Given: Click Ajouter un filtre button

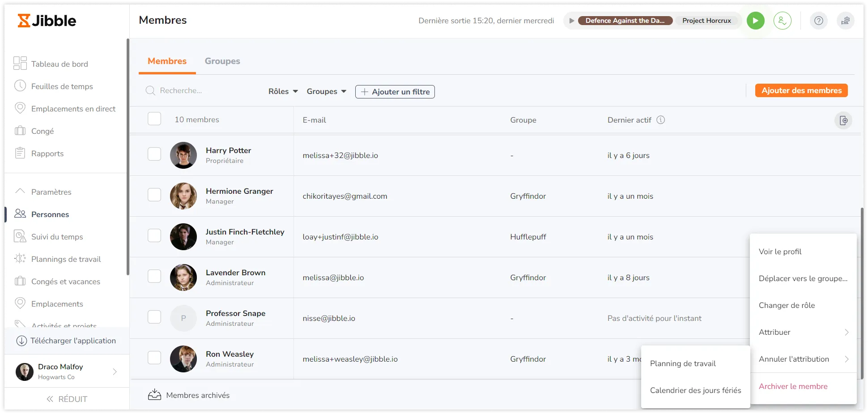Looking at the screenshot, I should pyautogui.click(x=395, y=92).
